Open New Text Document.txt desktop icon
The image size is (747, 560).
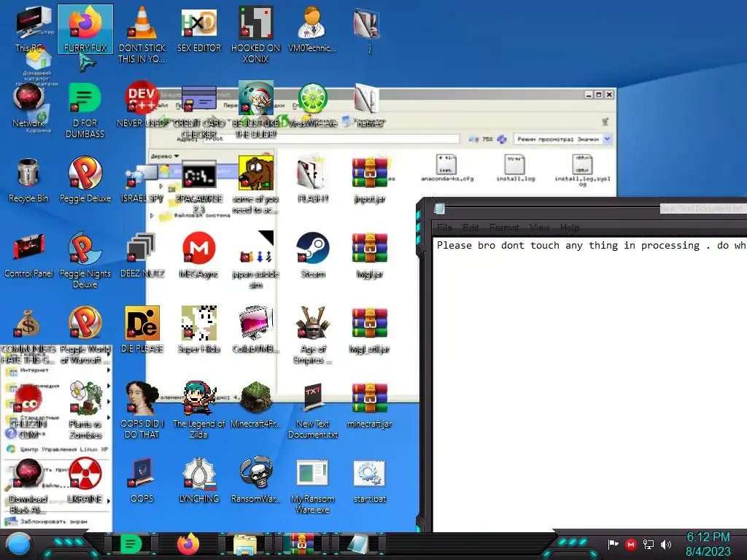313,410
